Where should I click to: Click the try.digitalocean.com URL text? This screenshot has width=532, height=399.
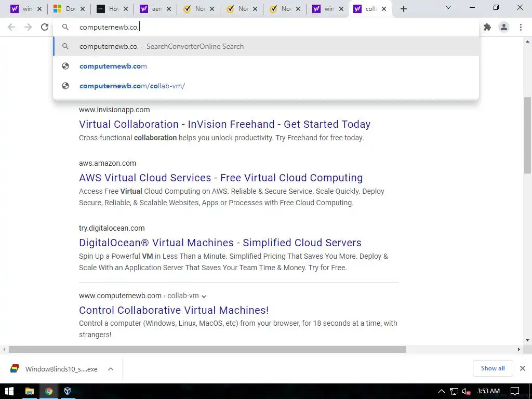[112, 228]
